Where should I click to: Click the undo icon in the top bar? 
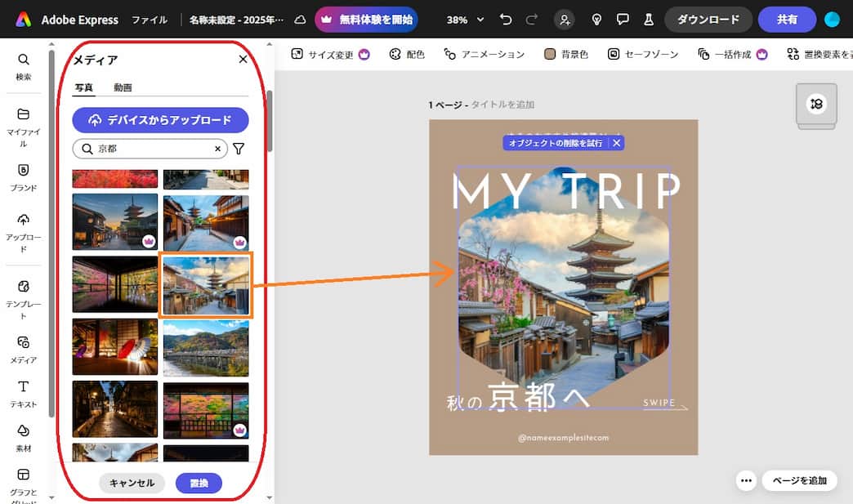point(507,19)
